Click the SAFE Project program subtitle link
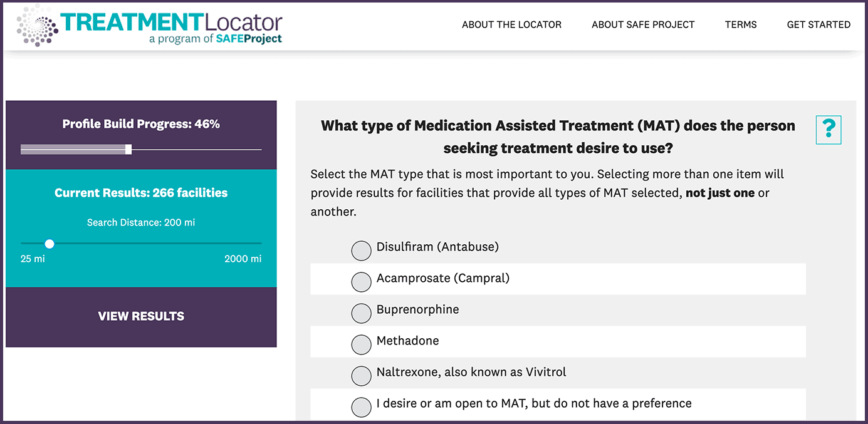 (216, 39)
